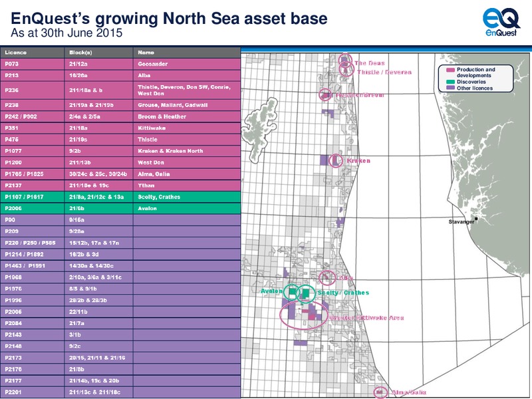Select the "3/1b" block cell
The width and height of the screenshot is (532, 399).
[98, 335]
